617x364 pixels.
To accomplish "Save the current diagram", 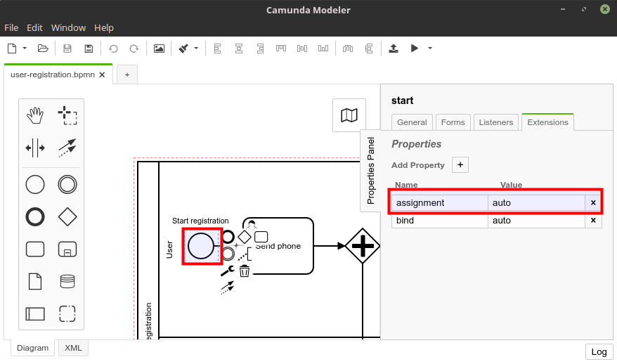I will click(67, 48).
